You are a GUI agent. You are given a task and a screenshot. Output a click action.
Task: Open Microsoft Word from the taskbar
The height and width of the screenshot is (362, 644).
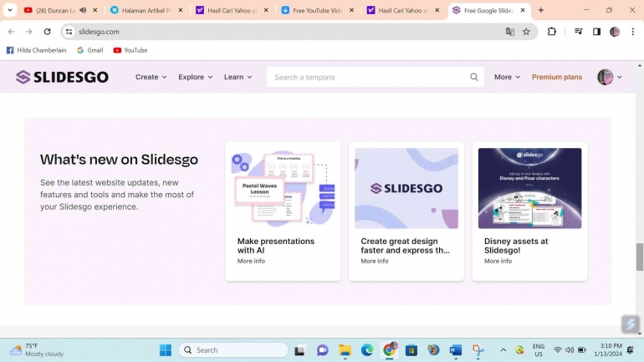456,350
